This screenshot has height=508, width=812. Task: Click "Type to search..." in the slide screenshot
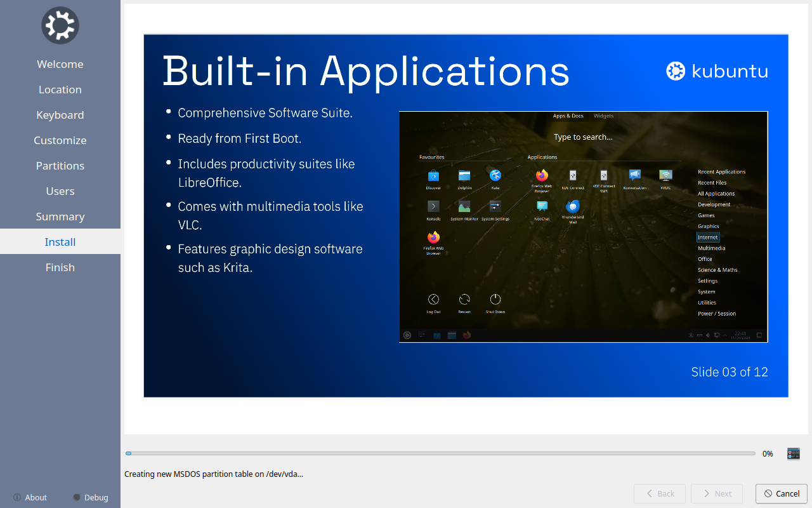(x=583, y=137)
